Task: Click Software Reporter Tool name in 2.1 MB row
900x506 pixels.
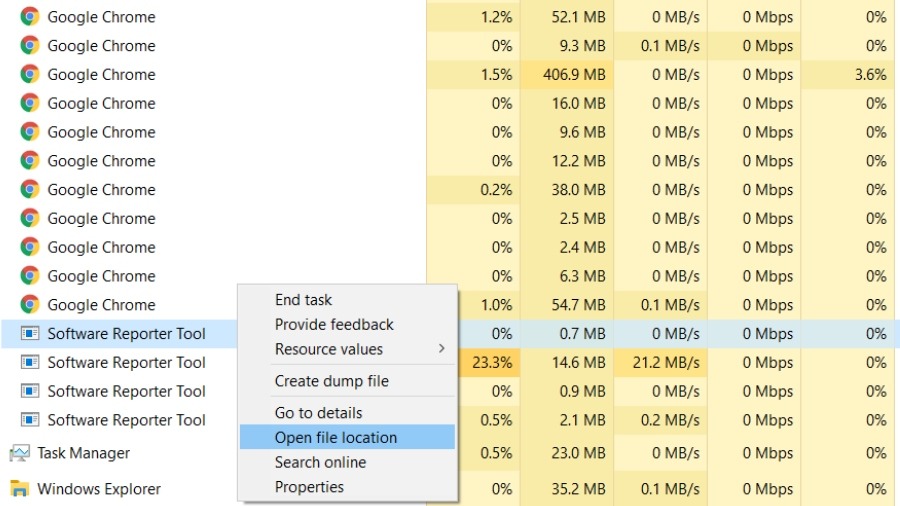Action: (x=126, y=420)
